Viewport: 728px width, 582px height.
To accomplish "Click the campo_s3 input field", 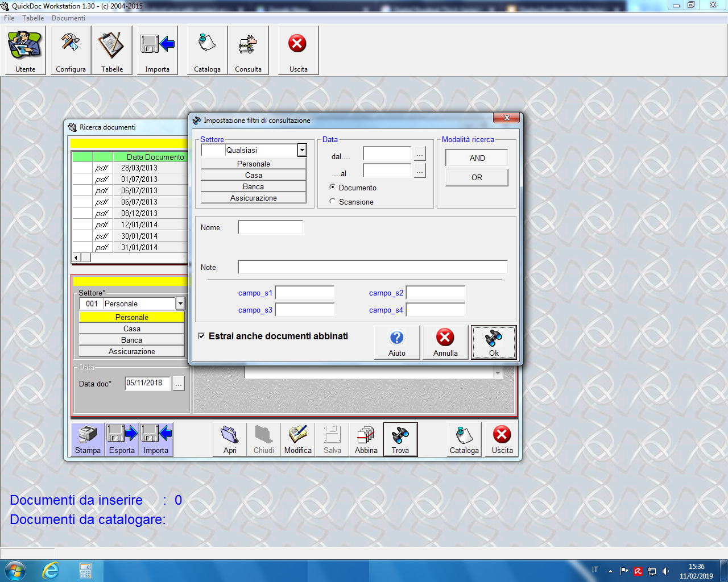I will pyautogui.click(x=304, y=310).
